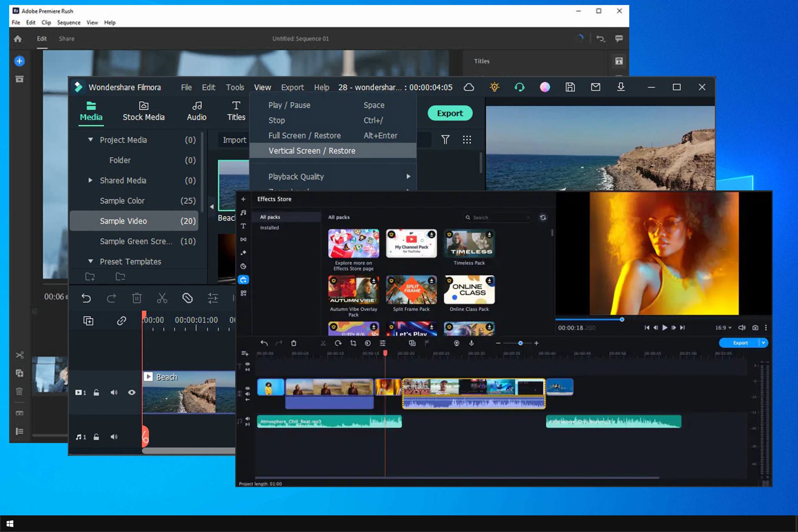Open the Titles T tab in front editor
Screen dimensions: 798x532
pyautogui.click(x=244, y=226)
